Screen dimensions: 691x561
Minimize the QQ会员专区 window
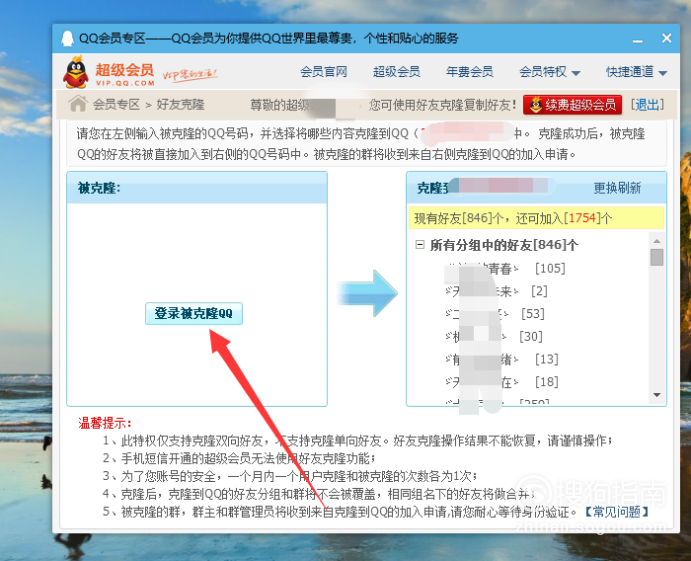(x=638, y=39)
